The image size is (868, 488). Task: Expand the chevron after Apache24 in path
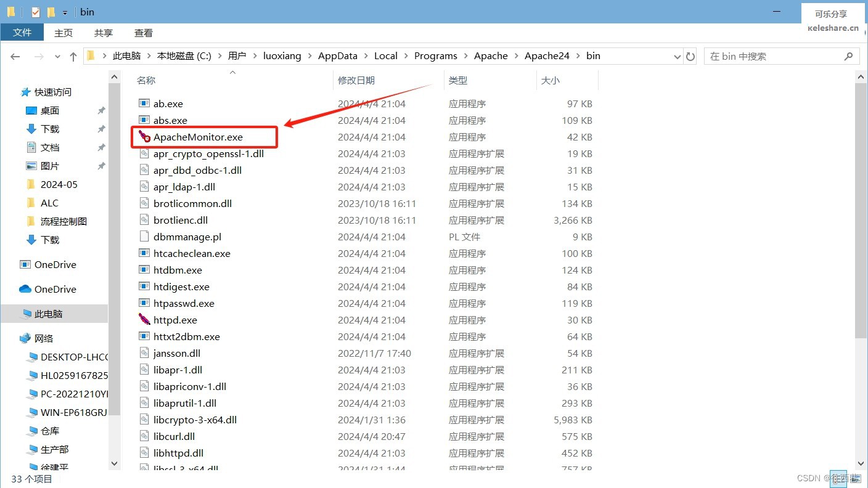[x=578, y=56]
